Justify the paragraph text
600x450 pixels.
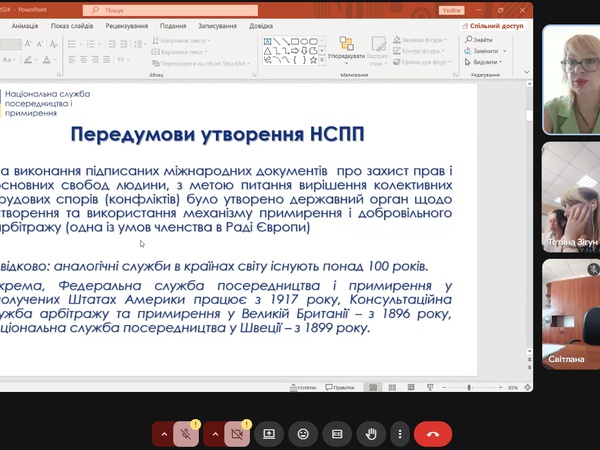pyautogui.click(x=106, y=59)
